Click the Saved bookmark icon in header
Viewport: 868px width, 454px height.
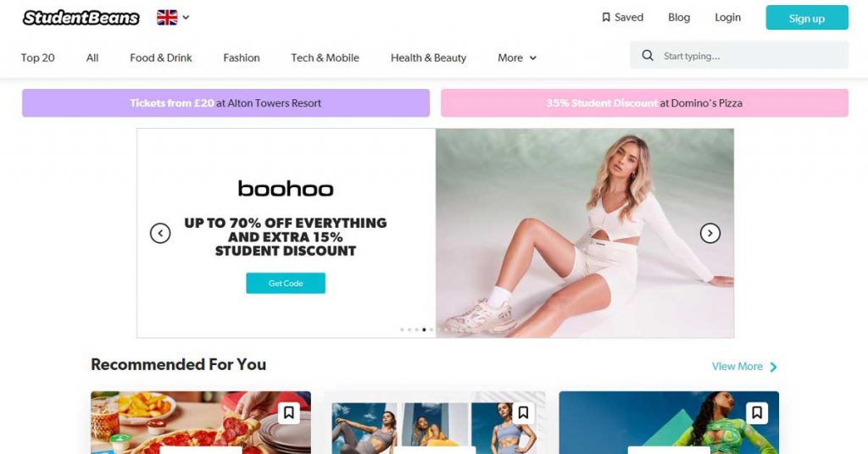pos(605,17)
